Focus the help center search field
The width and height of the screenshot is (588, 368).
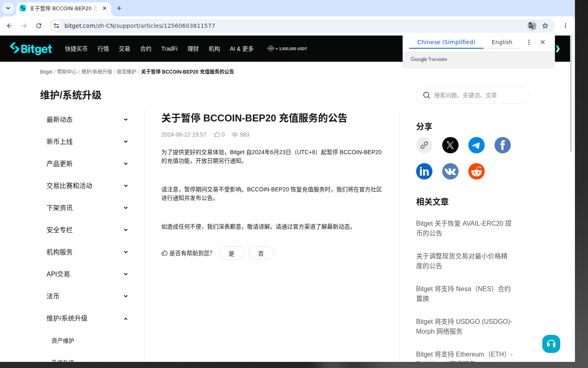tap(473, 95)
